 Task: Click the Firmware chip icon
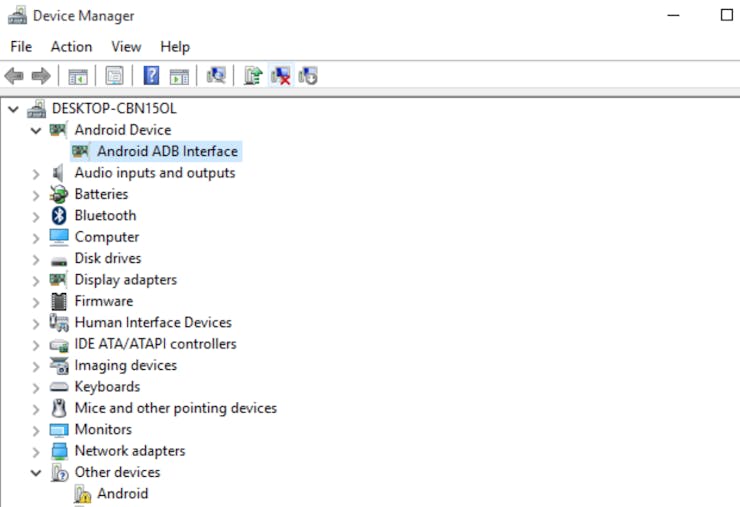point(59,301)
